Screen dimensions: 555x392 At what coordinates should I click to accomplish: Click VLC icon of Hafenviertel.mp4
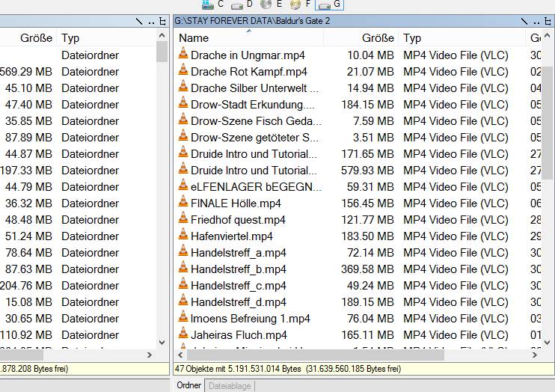point(183,234)
